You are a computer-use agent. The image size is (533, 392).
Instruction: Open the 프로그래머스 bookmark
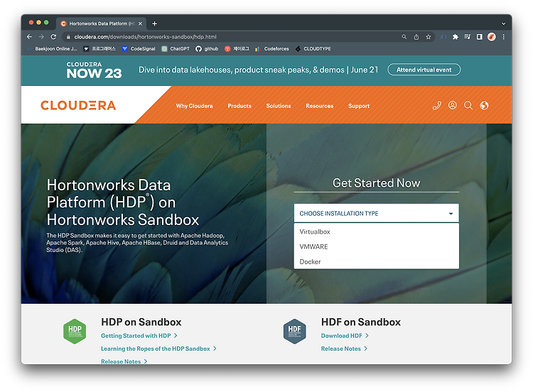pos(99,48)
